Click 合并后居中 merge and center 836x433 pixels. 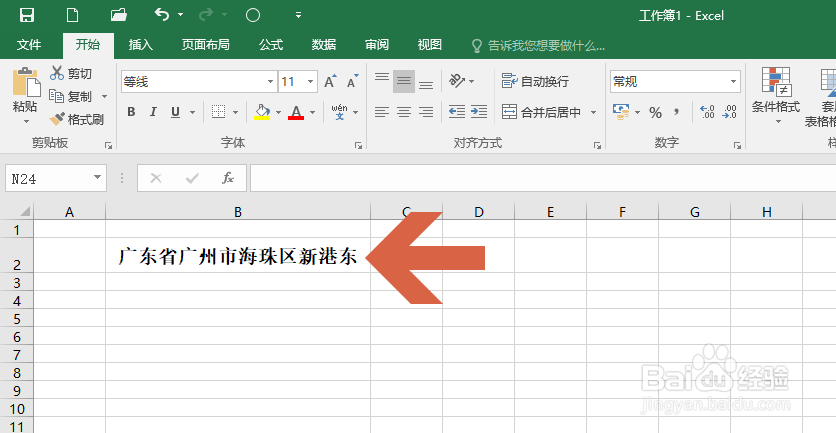[541, 113]
